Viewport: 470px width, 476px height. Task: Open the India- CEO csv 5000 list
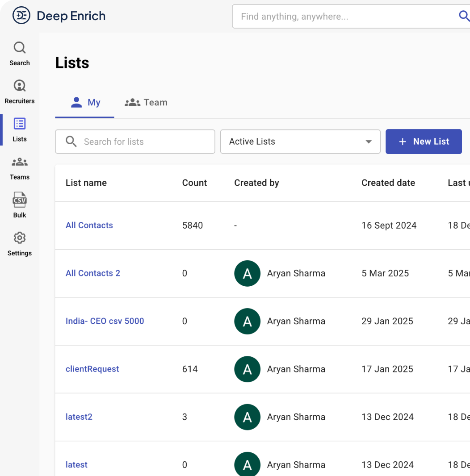pyautogui.click(x=105, y=321)
